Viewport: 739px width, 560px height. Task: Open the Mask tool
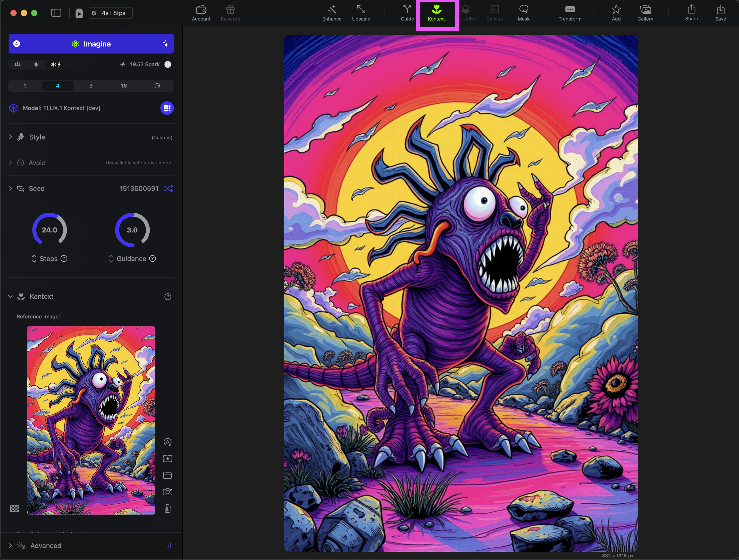pos(523,13)
